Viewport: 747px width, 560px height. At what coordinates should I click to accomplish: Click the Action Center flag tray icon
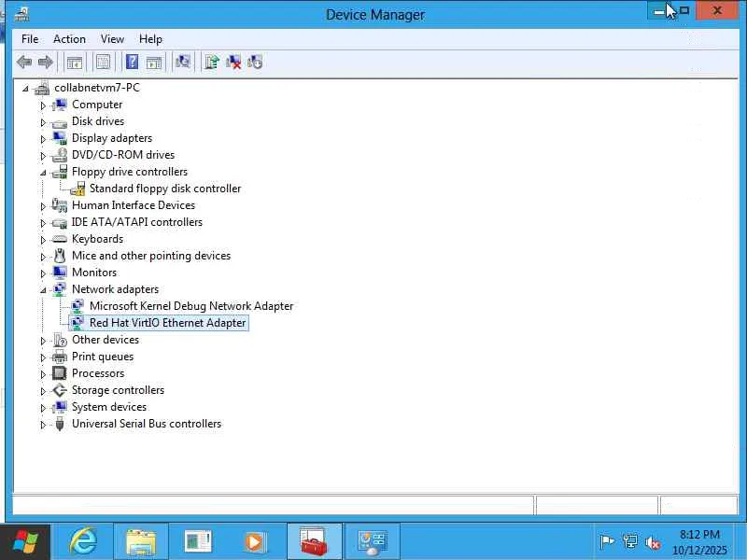(x=606, y=542)
